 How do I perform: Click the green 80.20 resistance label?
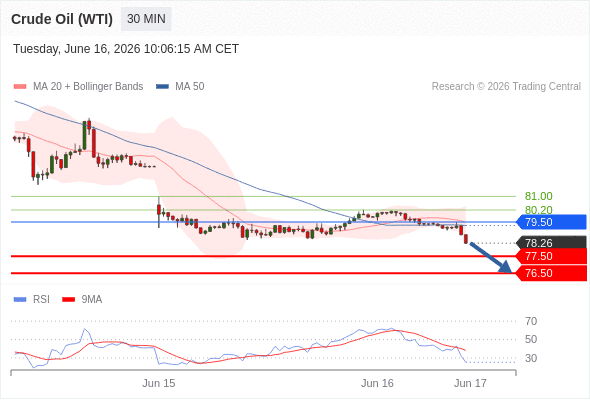pos(538,210)
